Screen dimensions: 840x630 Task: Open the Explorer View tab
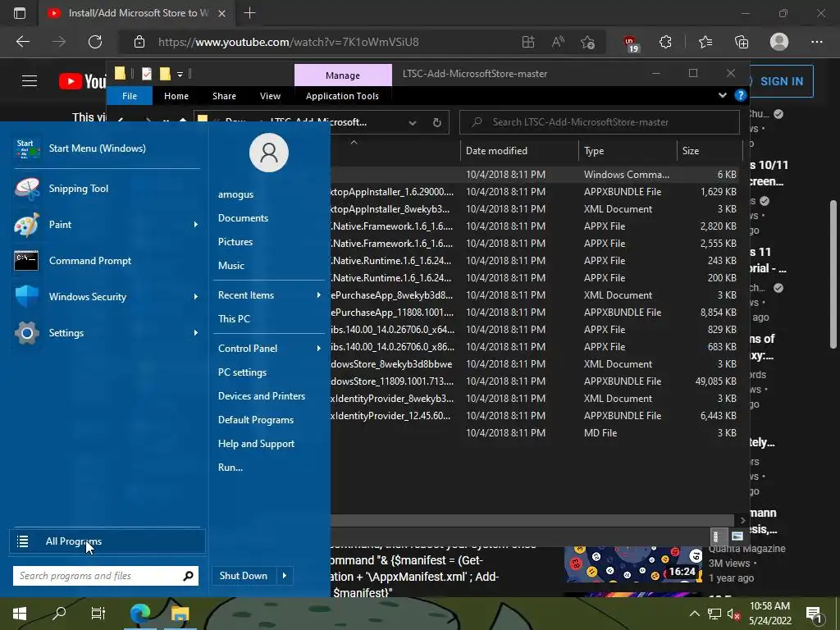(x=270, y=96)
